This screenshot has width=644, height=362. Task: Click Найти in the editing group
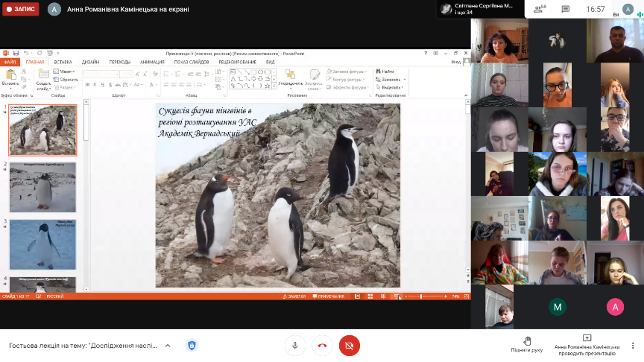(x=386, y=72)
